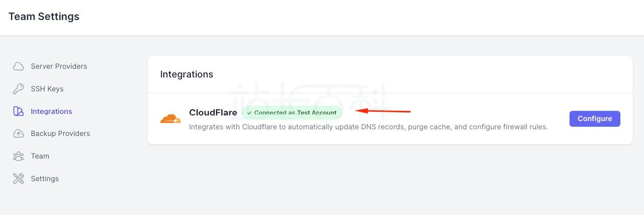Viewport: 644px width, 215px height.
Task: Click the orange CloudFlare cloud logo
Action: click(x=171, y=119)
